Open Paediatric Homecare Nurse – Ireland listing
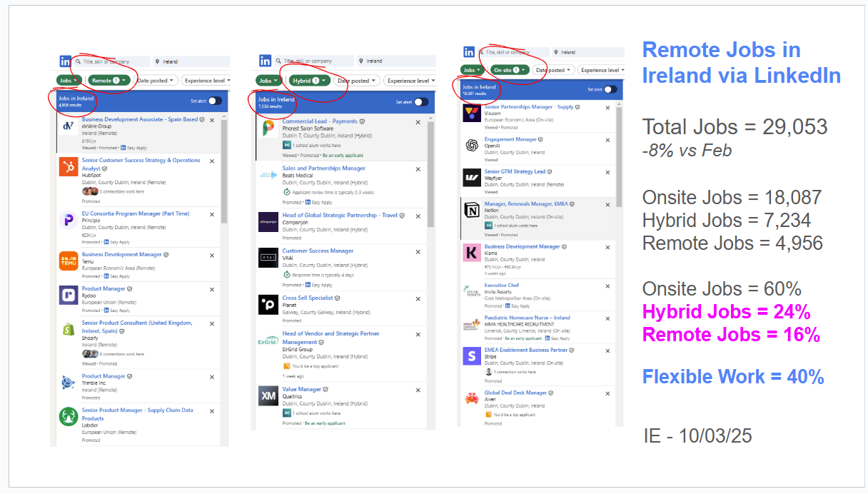This screenshot has width=868, height=494. coord(528,318)
